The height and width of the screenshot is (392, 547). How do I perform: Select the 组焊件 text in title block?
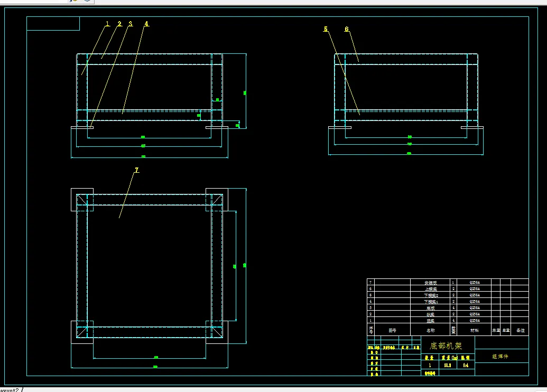[500, 357]
